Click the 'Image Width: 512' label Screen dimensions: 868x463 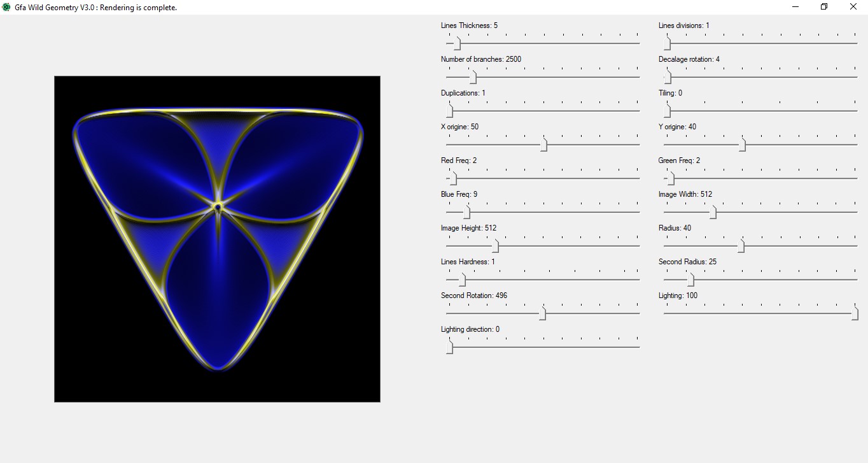(x=685, y=194)
